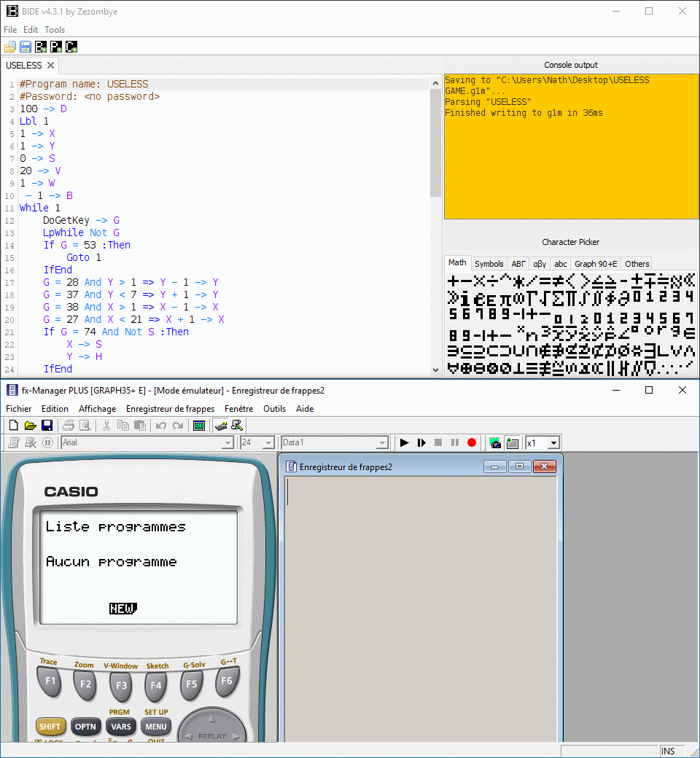Switch to the Symbols character tab
The width and height of the screenshot is (700, 758).
coord(489,263)
